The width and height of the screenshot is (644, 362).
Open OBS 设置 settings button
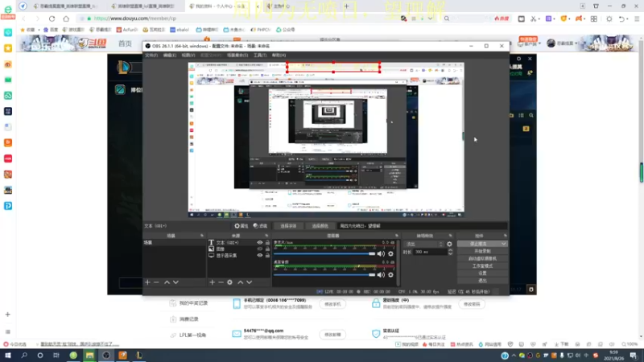(x=482, y=274)
